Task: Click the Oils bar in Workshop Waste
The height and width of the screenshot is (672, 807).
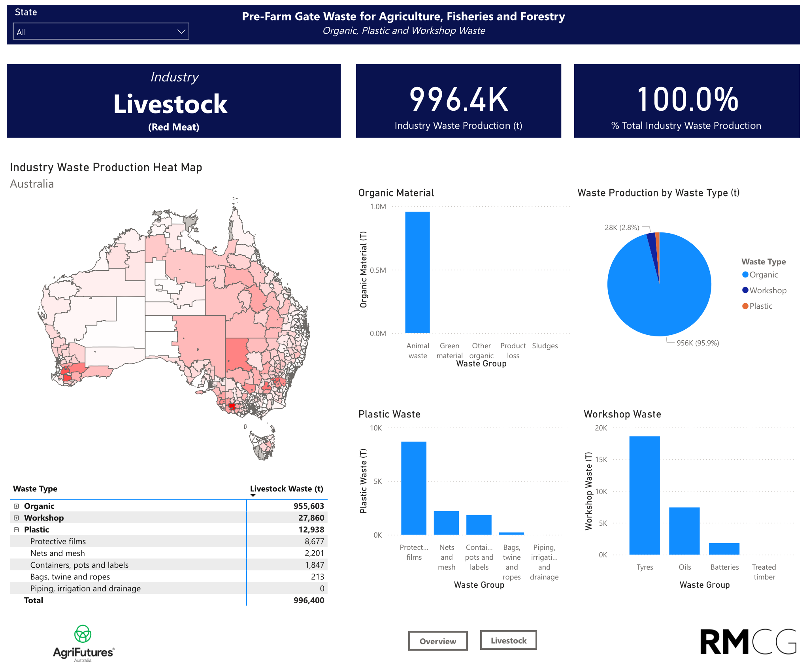Action: (x=684, y=530)
